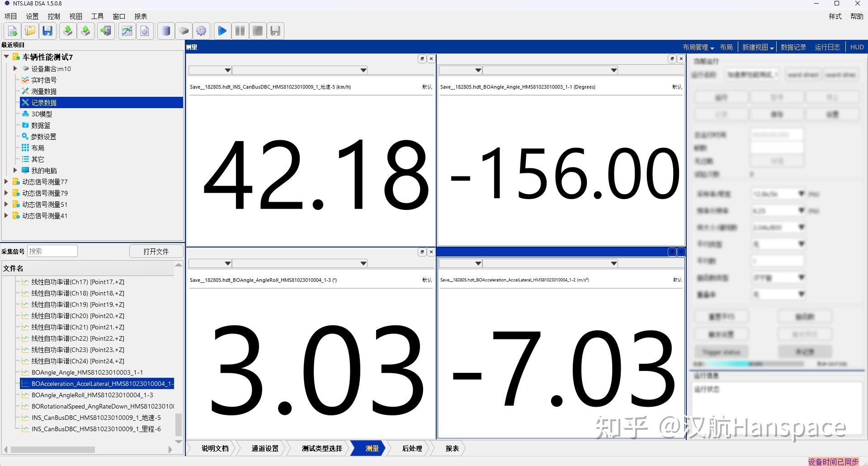This screenshot has height=466, width=868.
Task: Click the 打开文件 button
Action: click(156, 251)
